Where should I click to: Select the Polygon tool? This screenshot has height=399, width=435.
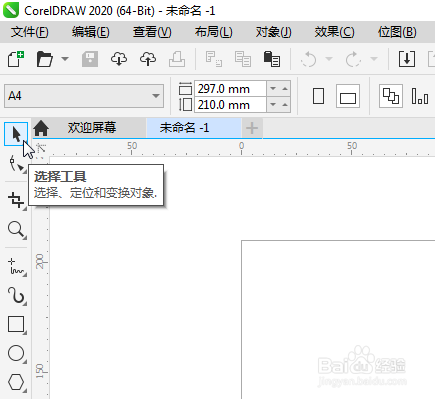[x=16, y=382]
